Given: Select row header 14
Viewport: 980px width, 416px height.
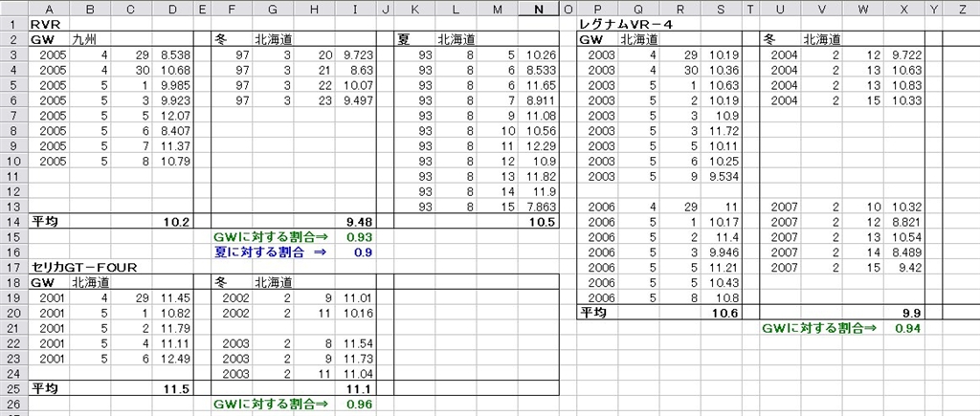Looking at the screenshot, I should (x=14, y=221).
